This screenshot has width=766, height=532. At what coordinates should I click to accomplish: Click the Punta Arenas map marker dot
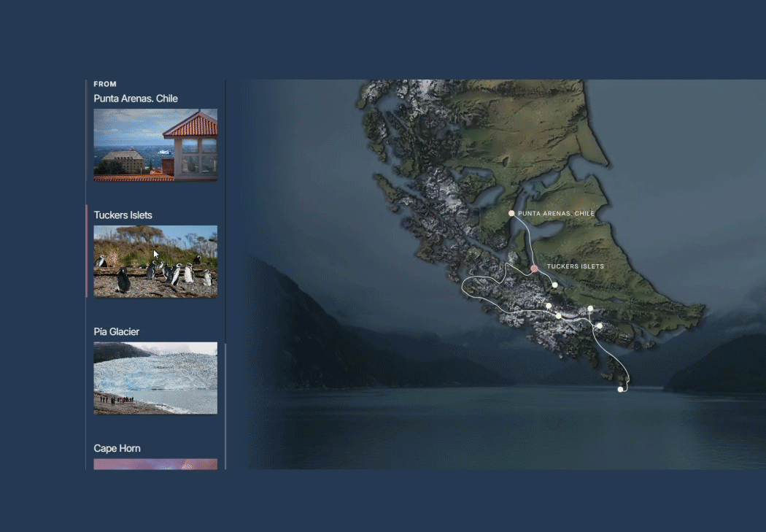pyautogui.click(x=511, y=213)
